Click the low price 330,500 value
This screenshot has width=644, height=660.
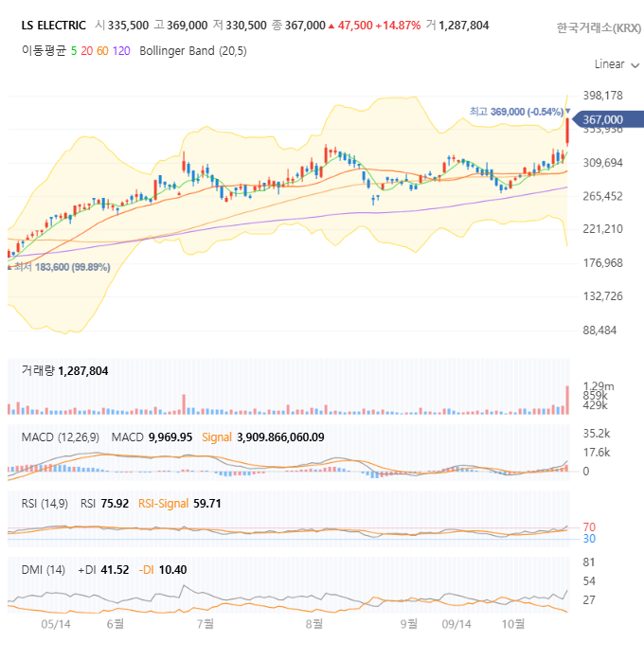[246, 26]
